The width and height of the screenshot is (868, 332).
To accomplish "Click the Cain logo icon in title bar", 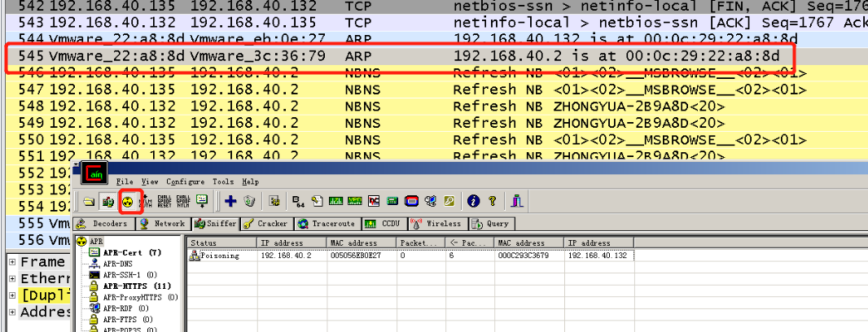I will (94, 173).
